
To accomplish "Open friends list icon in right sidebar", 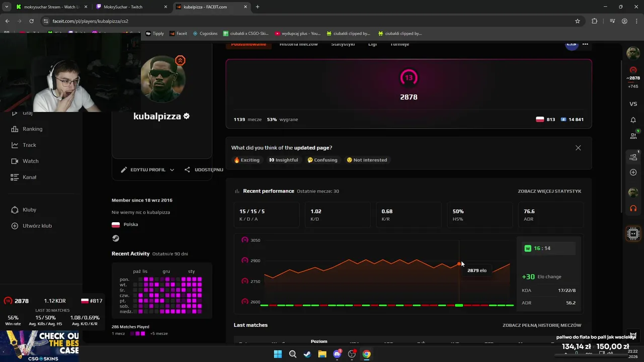I will tap(633, 136).
